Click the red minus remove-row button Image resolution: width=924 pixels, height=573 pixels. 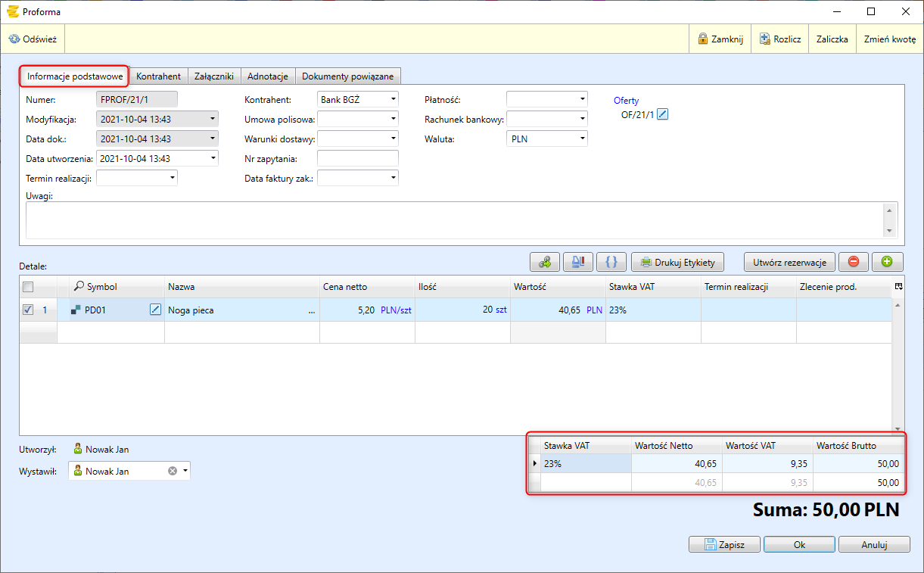coord(854,262)
